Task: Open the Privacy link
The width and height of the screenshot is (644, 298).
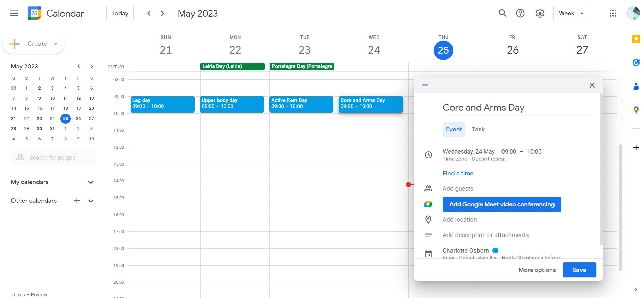Action: tap(39, 295)
